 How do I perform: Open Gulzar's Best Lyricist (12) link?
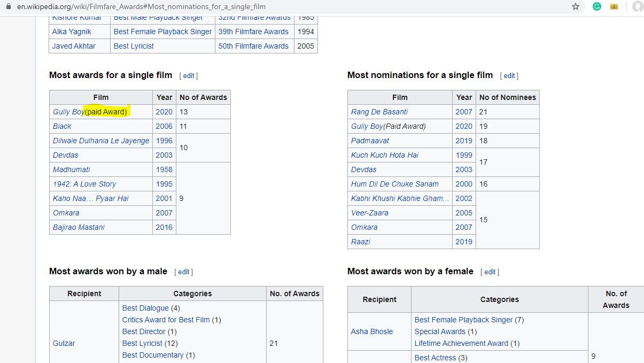[143, 343]
